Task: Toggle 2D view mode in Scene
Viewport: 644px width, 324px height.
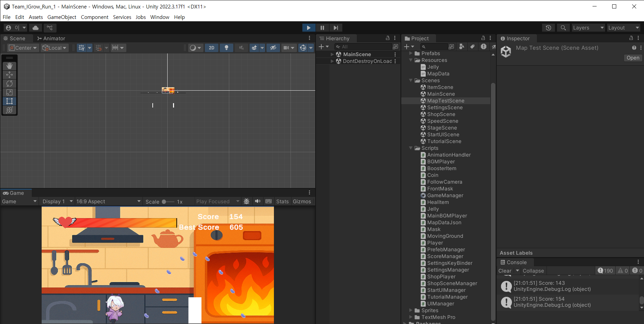Action: pos(212,48)
